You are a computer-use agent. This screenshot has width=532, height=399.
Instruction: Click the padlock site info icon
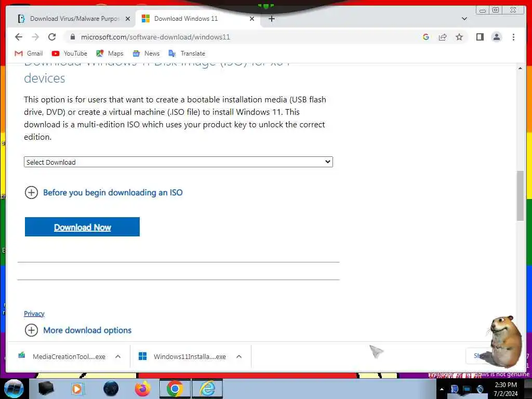tap(72, 37)
